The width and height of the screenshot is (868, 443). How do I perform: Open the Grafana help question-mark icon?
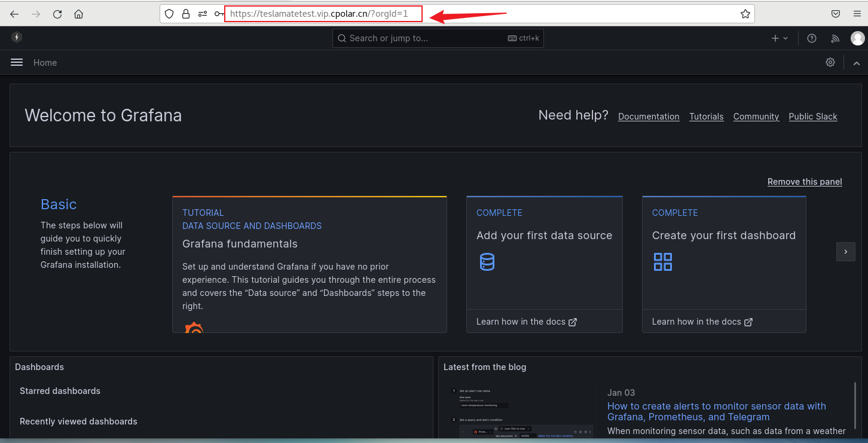[x=812, y=38]
